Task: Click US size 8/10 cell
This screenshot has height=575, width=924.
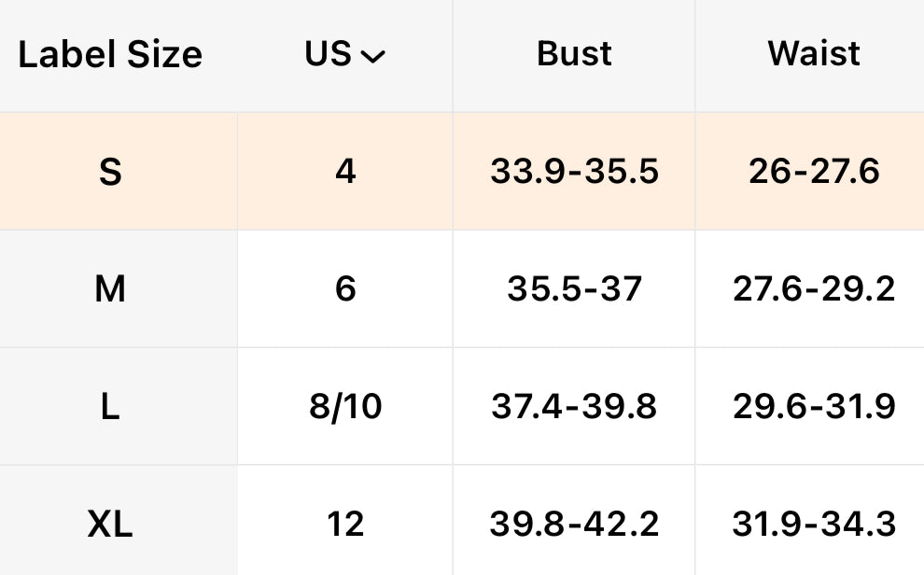Action: click(x=345, y=407)
